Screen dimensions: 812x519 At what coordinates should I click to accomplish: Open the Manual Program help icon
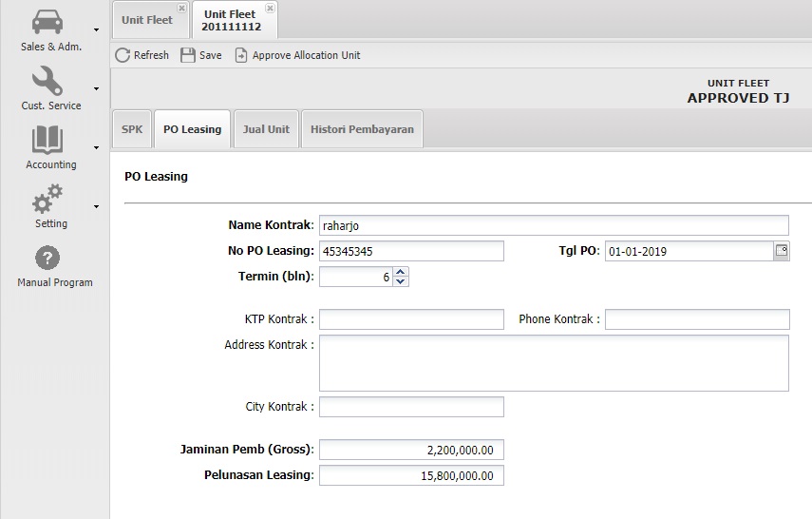[47, 258]
